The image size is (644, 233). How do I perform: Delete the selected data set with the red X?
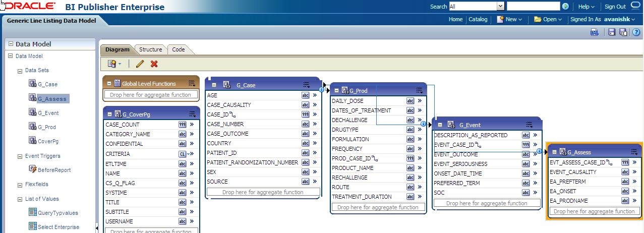tap(154, 64)
